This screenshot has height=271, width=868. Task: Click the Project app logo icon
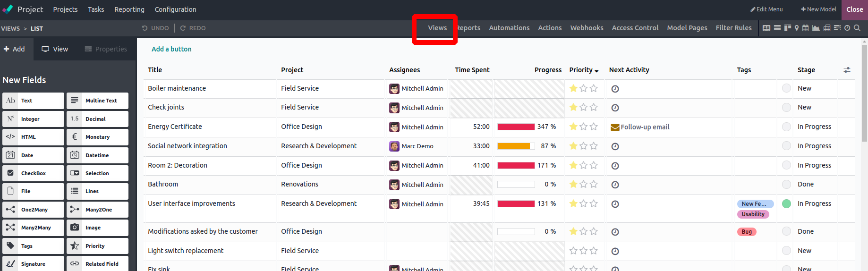[x=7, y=9]
